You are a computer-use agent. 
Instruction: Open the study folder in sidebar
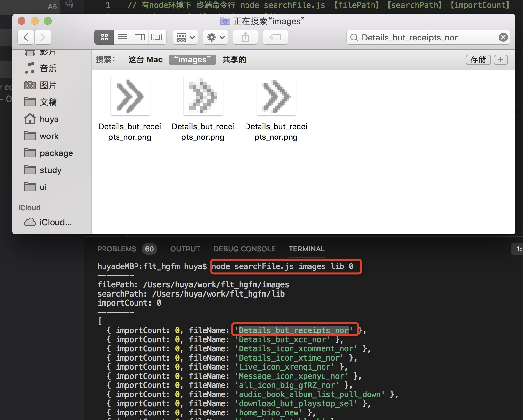51,170
